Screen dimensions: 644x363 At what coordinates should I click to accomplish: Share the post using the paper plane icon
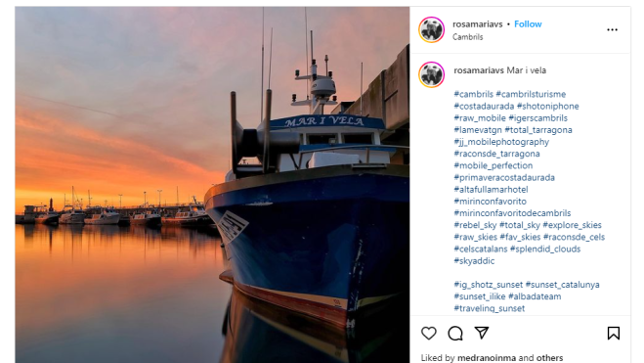click(482, 333)
